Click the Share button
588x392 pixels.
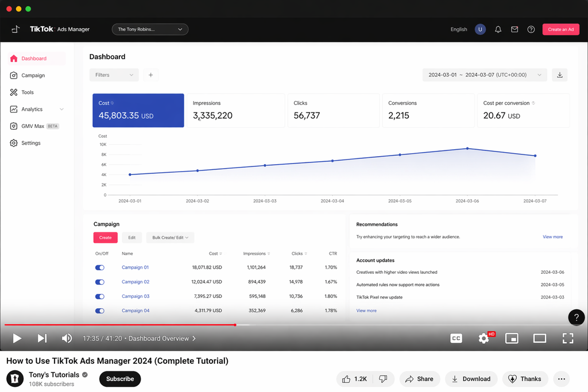tap(419, 379)
